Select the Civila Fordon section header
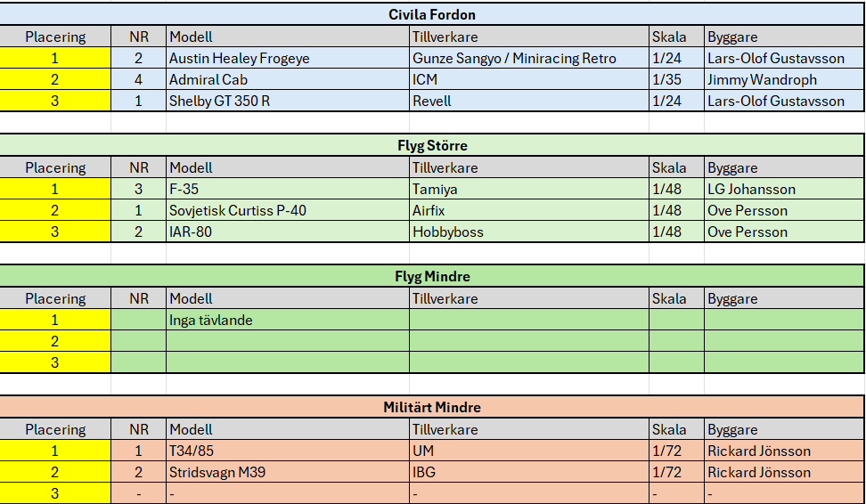The image size is (866, 504). [432, 14]
